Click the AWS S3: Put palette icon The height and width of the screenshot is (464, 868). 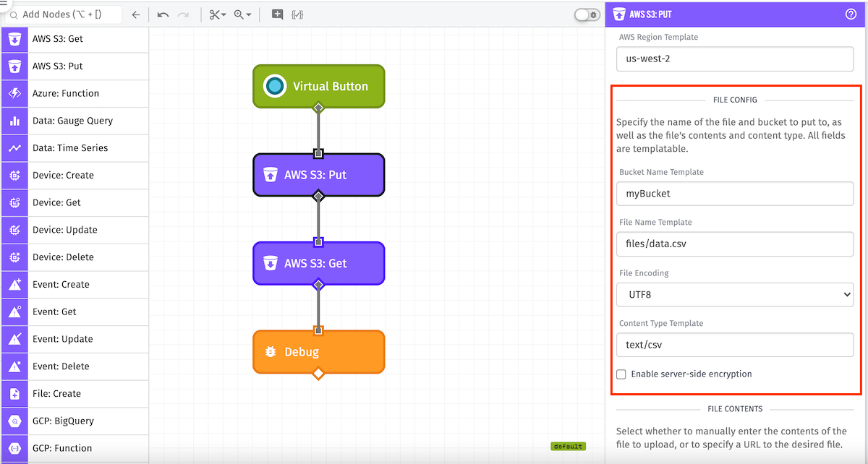point(14,66)
